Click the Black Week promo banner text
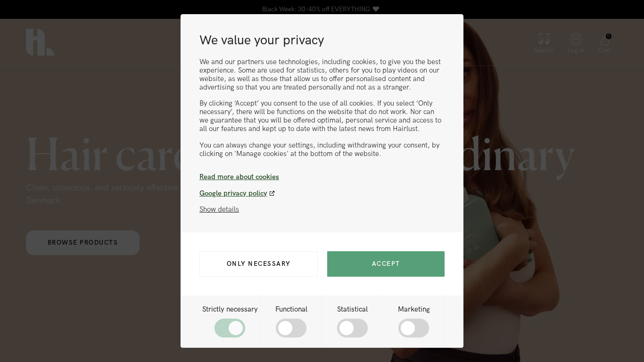 click(x=316, y=9)
